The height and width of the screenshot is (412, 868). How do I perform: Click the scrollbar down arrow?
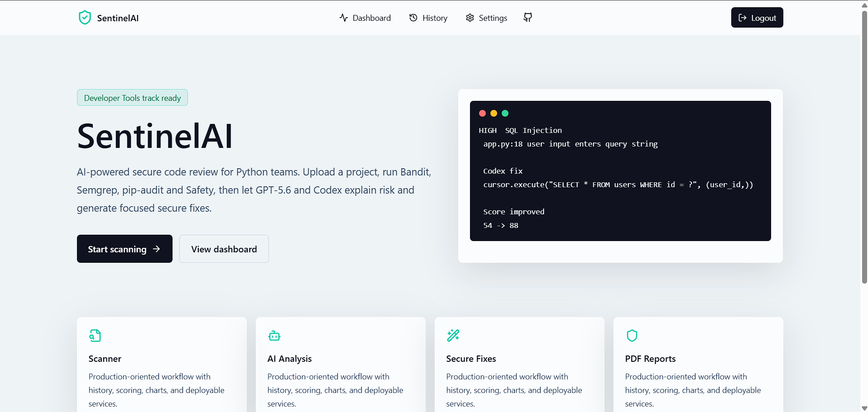pyautogui.click(x=864, y=408)
